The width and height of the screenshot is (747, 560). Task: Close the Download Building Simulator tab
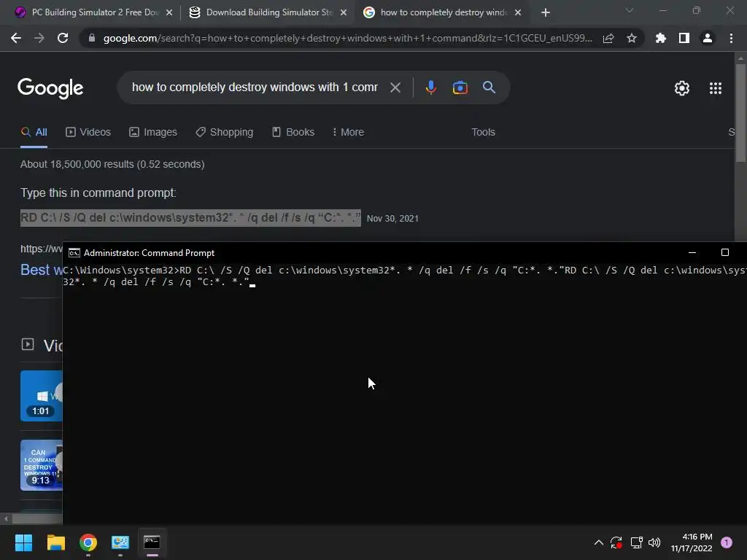pos(344,12)
